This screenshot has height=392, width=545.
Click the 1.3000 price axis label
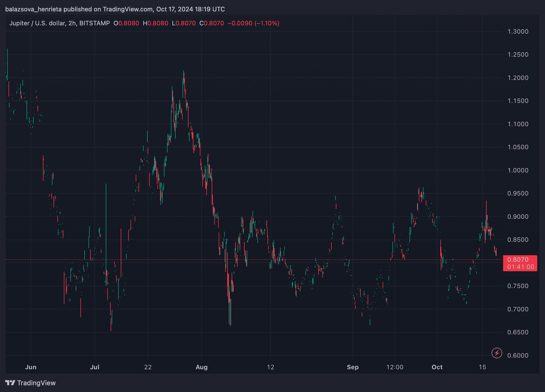click(518, 32)
